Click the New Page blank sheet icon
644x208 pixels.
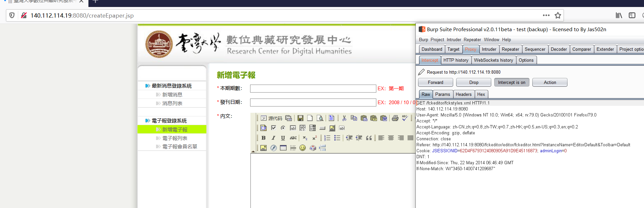[310, 118]
